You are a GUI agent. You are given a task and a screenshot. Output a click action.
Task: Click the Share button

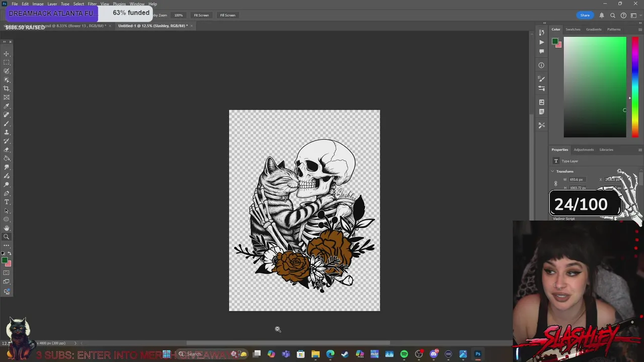[x=585, y=15]
